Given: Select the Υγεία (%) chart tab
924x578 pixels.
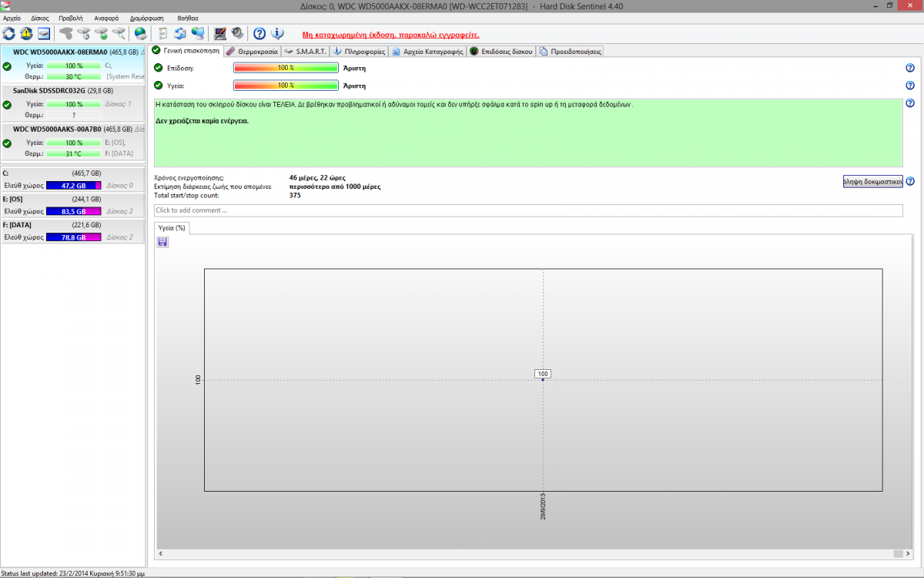Looking at the screenshot, I should tap(172, 228).
